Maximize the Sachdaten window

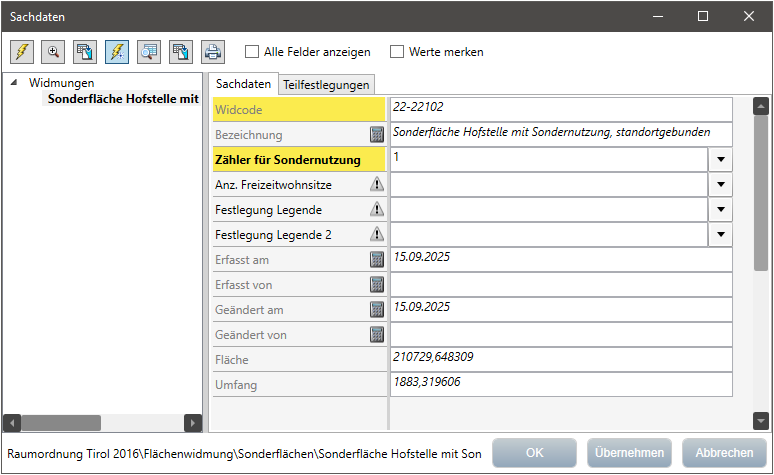[x=703, y=16]
